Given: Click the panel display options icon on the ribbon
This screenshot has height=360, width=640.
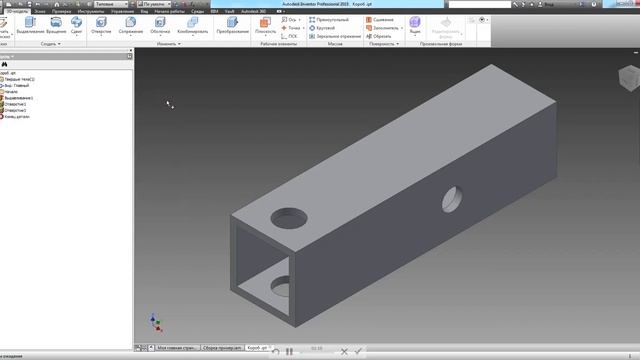Looking at the screenshot, I should tap(483, 20).
